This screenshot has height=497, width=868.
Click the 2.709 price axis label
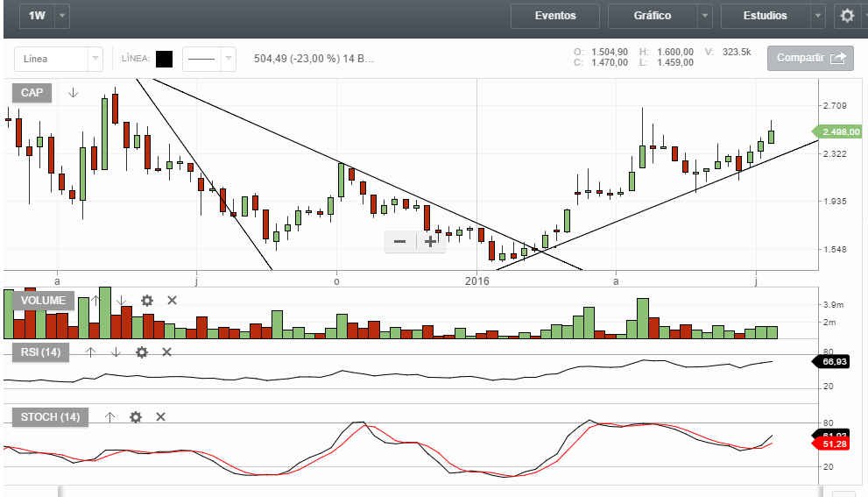coord(835,106)
